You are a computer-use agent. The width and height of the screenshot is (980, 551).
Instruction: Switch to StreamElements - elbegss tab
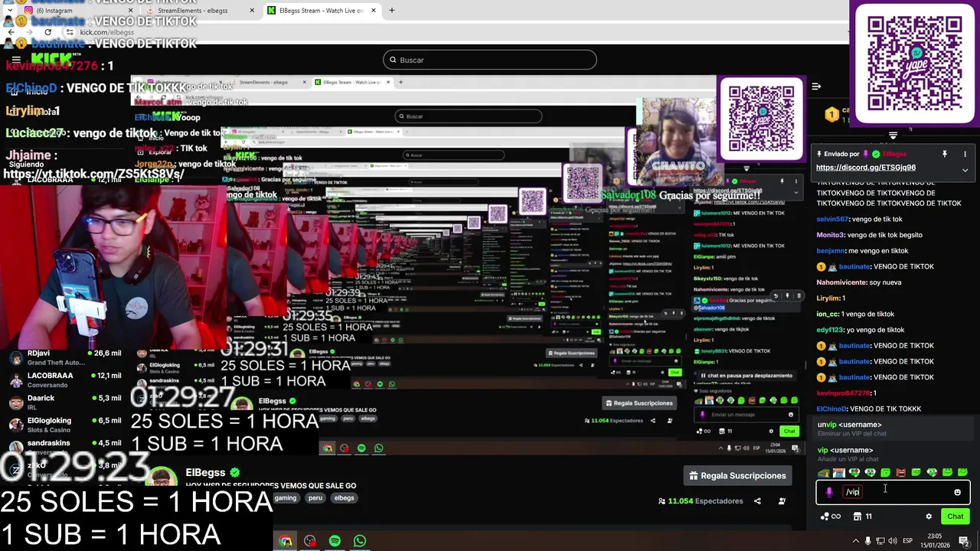pyautogui.click(x=198, y=11)
